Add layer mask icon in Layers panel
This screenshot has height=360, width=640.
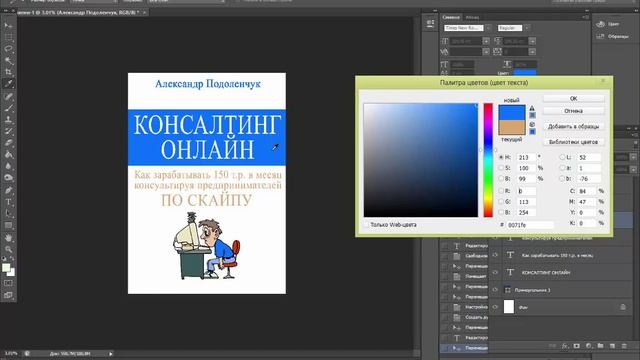(576, 346)
